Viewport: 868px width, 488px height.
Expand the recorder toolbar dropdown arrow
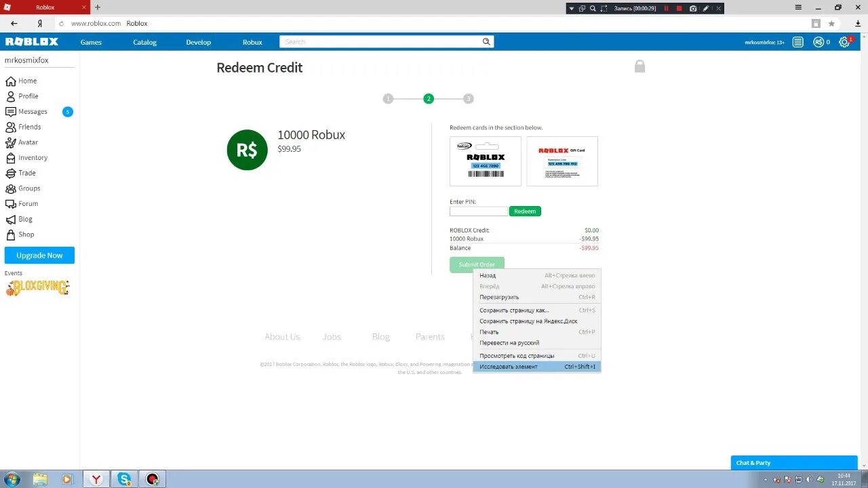tap(572, 8)
